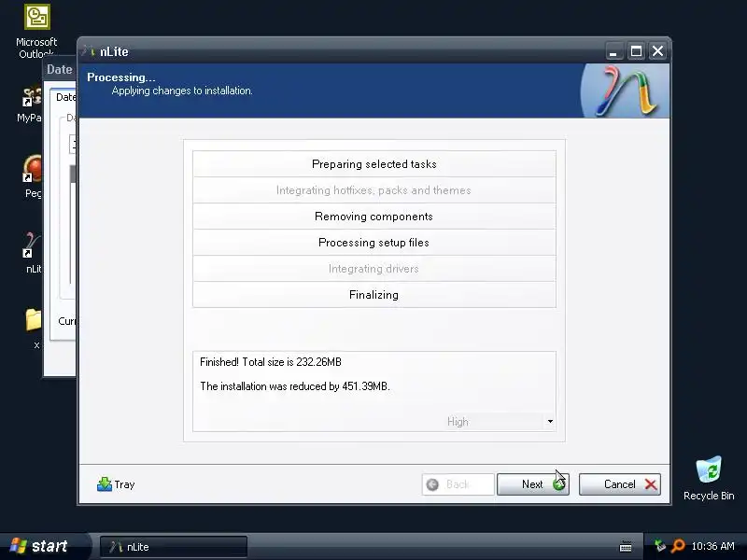This screenshot has width=747, height=560.
Task: Select the Finalizing row
Action: coord(374,295)
